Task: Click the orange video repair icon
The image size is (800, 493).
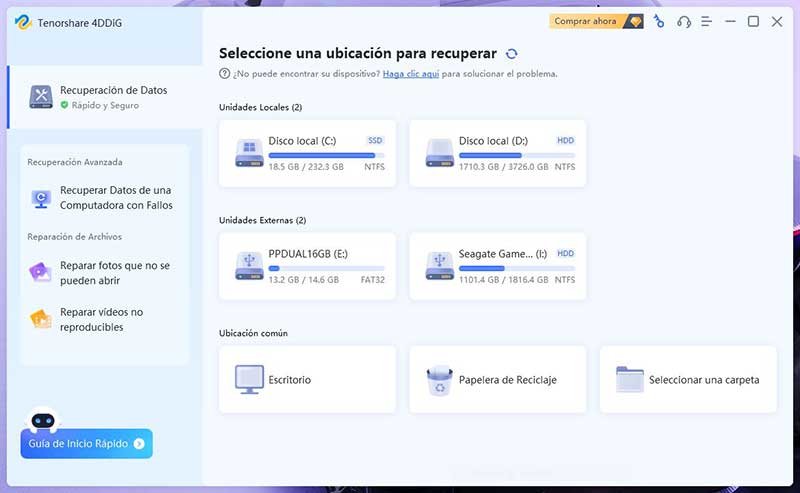Action: coord(41,319)
